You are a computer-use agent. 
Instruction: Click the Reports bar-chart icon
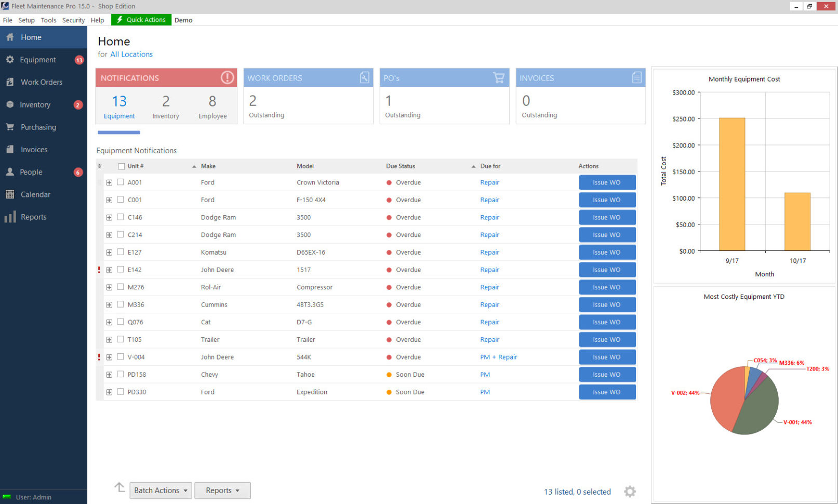click(10, 217)
